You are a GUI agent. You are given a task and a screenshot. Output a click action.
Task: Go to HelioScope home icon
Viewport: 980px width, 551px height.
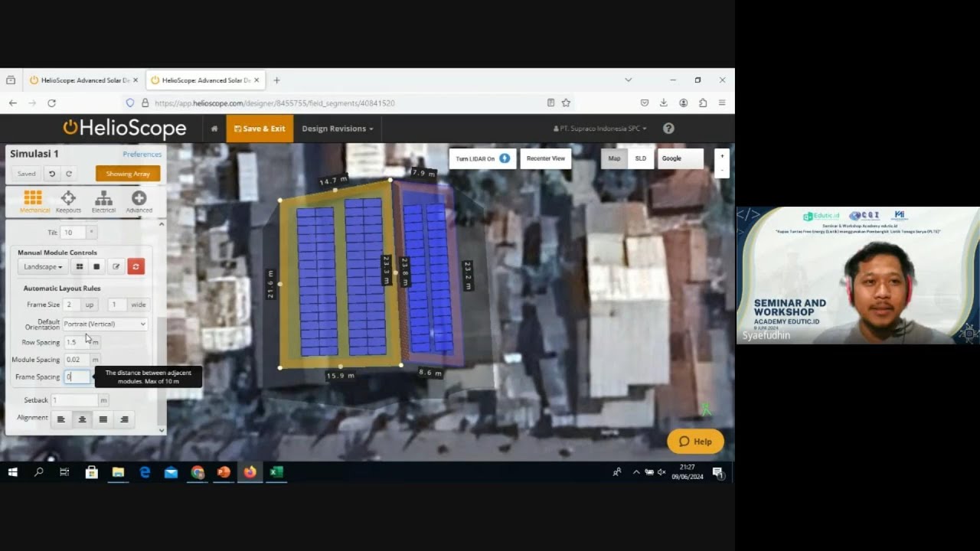pyautogui.click(x=214, y=129)
